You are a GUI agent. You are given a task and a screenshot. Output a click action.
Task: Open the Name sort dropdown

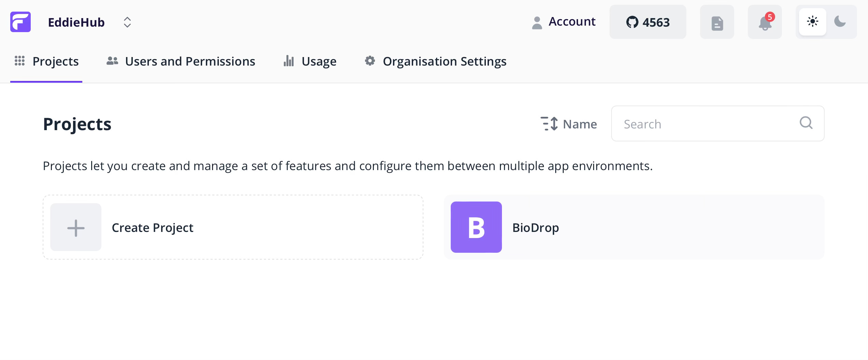coord(569,124)
